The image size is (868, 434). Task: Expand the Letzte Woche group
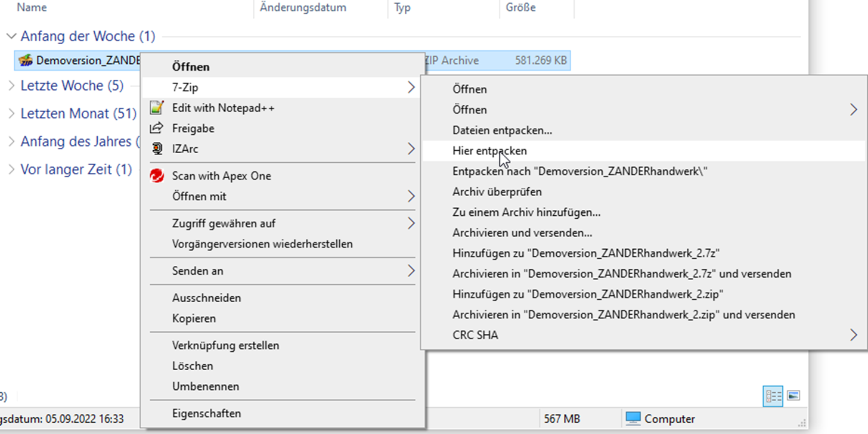(x=11, y=86)
